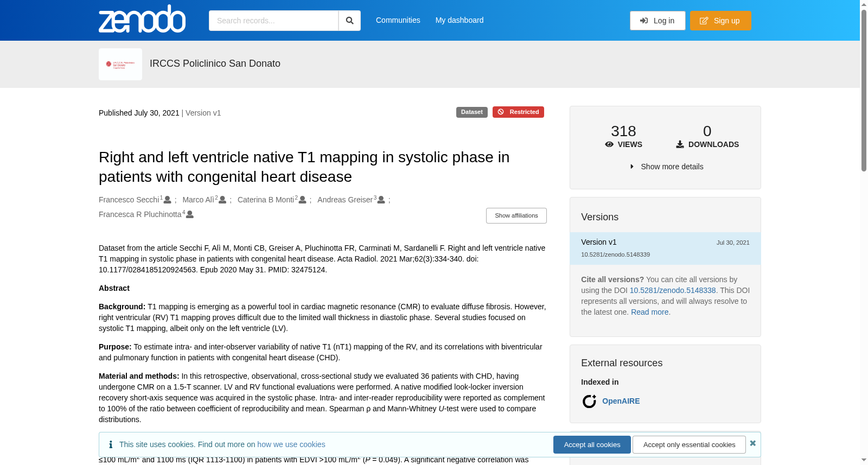This screenshot has width=868, height=465.
Task: Open author Marco Alì
Action: click(x=198, y=200)
